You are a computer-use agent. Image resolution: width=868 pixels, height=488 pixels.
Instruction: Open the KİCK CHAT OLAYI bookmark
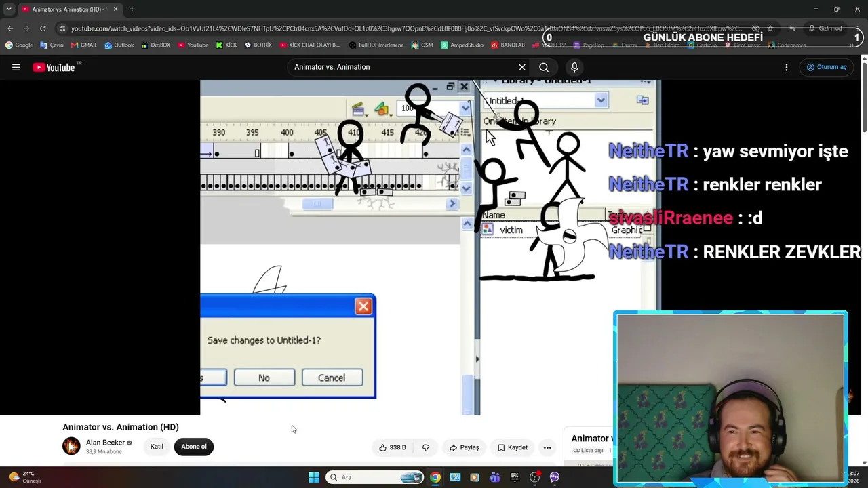coord(310,45)
